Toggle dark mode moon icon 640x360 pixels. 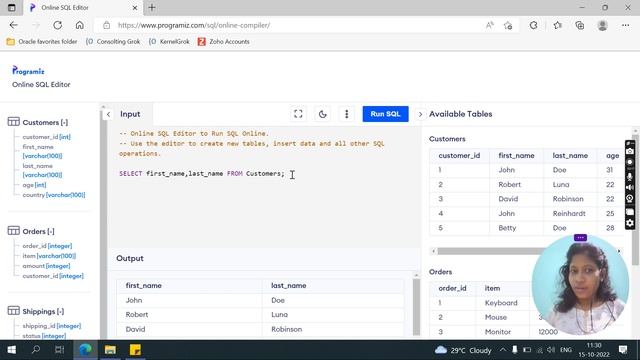coord(322,114)
